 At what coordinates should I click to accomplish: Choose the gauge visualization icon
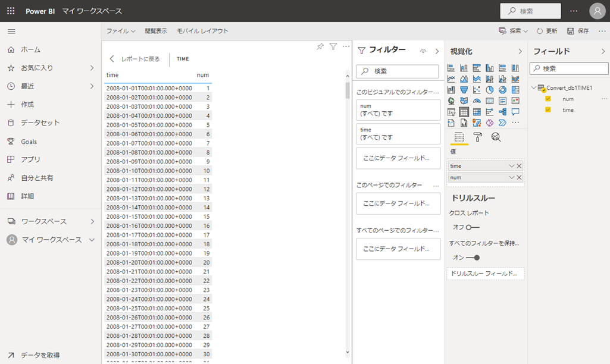pyautogui.click(x=477, y=101)
